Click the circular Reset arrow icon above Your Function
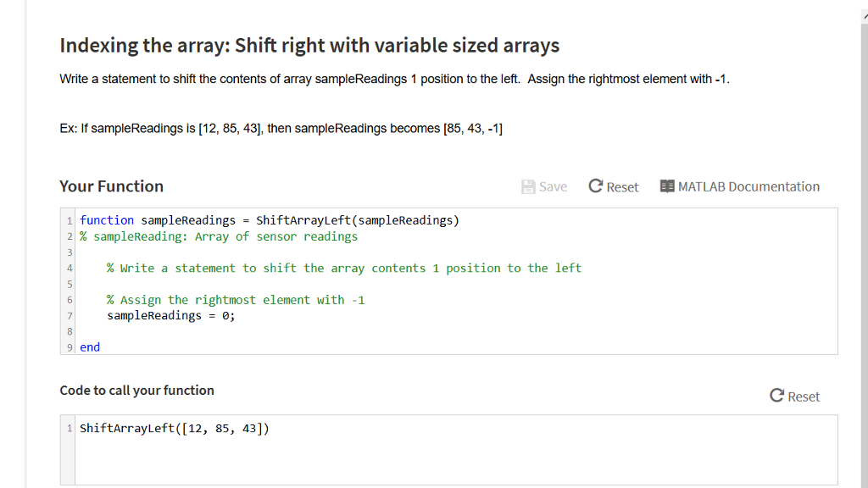Viewport: 868px width, 488px height. point(596,186)
